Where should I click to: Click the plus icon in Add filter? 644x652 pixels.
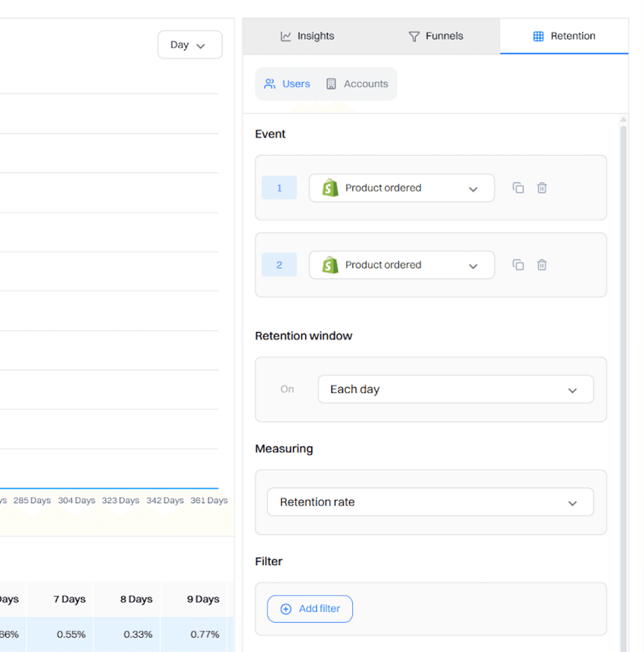286,609
